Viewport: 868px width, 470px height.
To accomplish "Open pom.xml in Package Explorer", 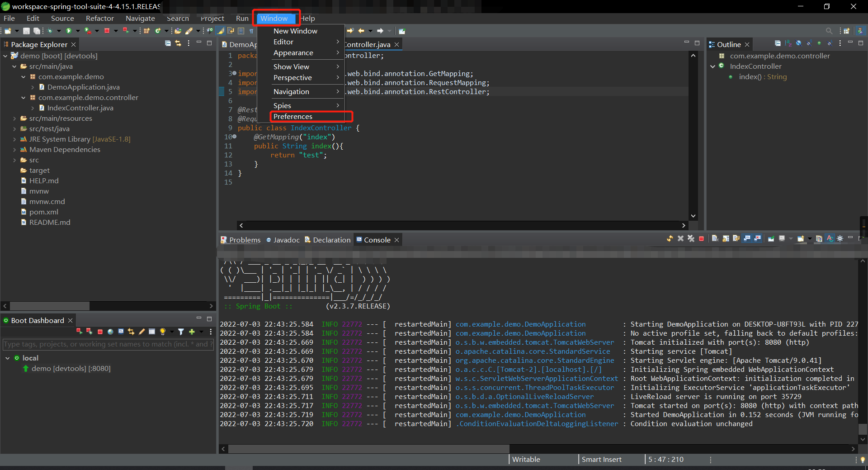I will click(x=43, y=212).
